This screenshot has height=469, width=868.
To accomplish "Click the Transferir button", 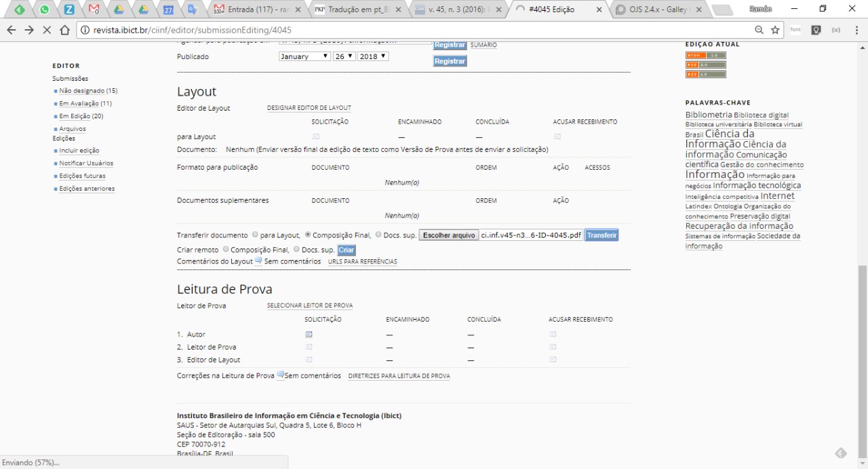I will 601,235.
